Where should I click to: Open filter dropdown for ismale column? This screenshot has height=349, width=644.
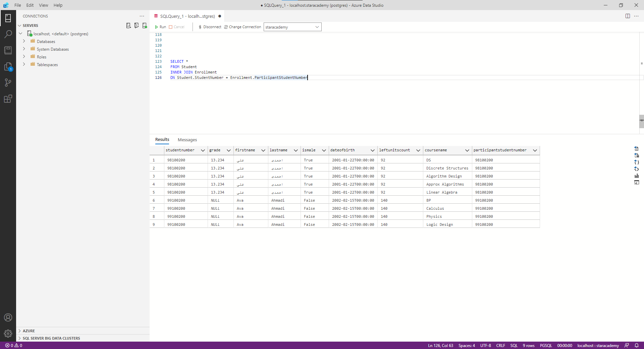point(324,150)
